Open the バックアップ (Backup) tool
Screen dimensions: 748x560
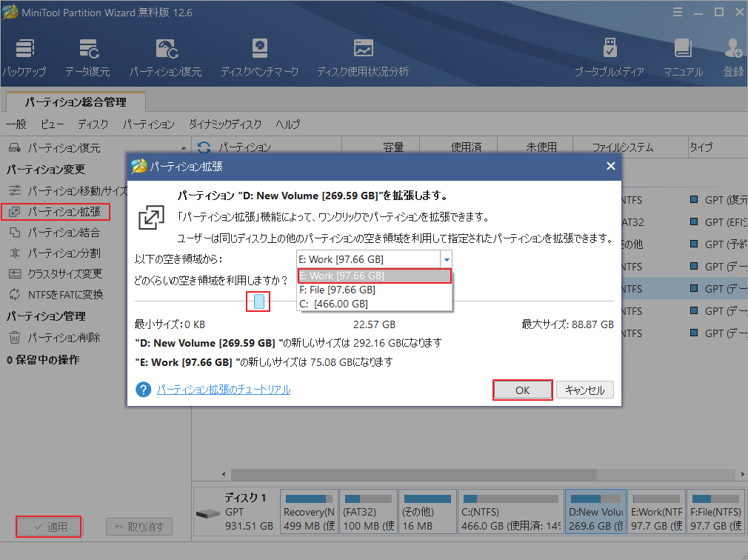[x=24, y=59]
